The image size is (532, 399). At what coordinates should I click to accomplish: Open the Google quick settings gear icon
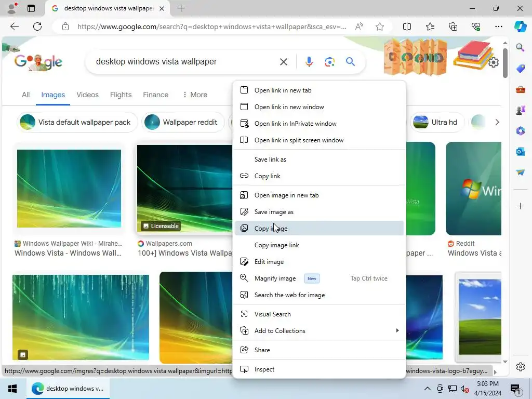(x=494, y=62)
